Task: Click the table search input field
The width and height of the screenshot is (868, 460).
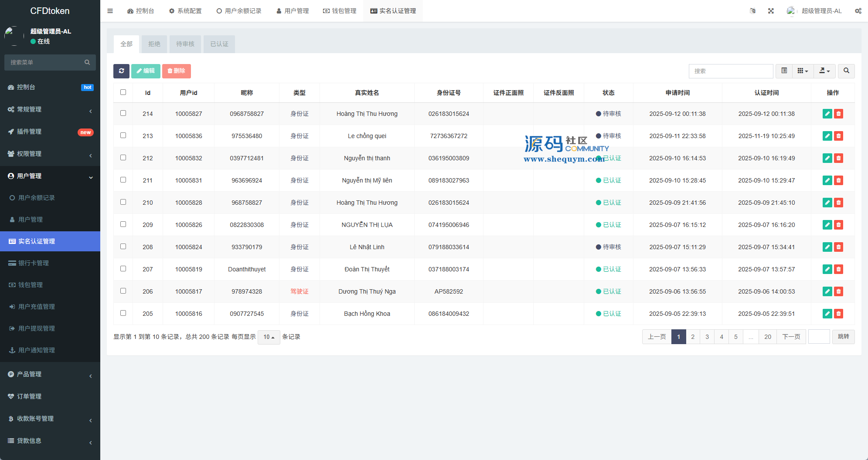Action: pos(731,71)
